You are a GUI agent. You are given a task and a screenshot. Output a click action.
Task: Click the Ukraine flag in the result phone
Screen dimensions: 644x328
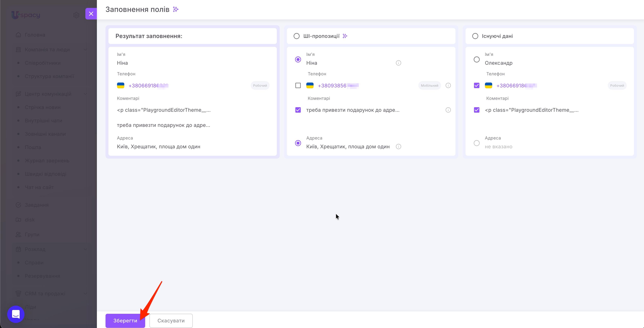[120, 86]
